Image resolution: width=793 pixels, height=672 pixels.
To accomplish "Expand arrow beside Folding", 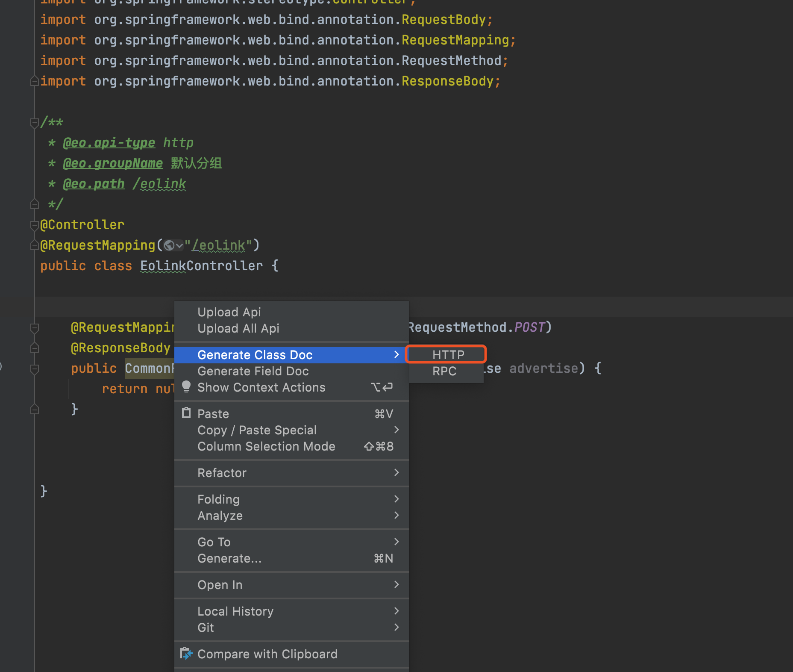I will 396,499.
